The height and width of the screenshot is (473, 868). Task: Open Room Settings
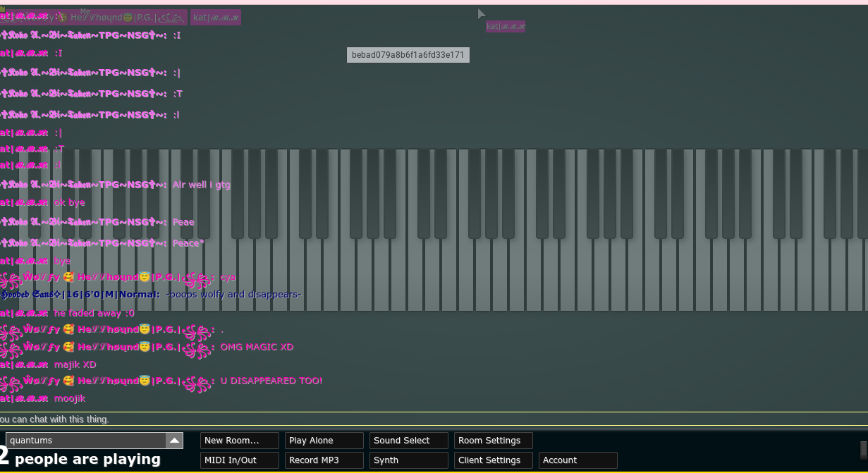[x=494, y=441]
